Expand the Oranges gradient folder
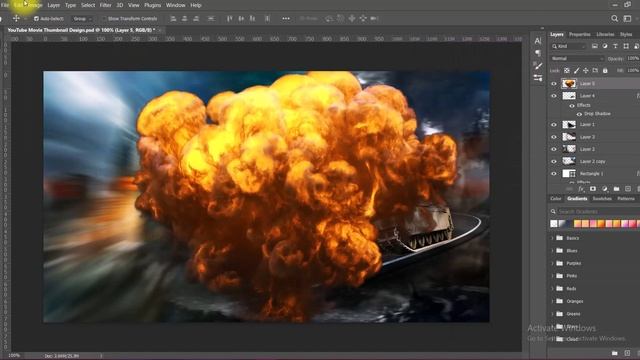 (553, 301)
